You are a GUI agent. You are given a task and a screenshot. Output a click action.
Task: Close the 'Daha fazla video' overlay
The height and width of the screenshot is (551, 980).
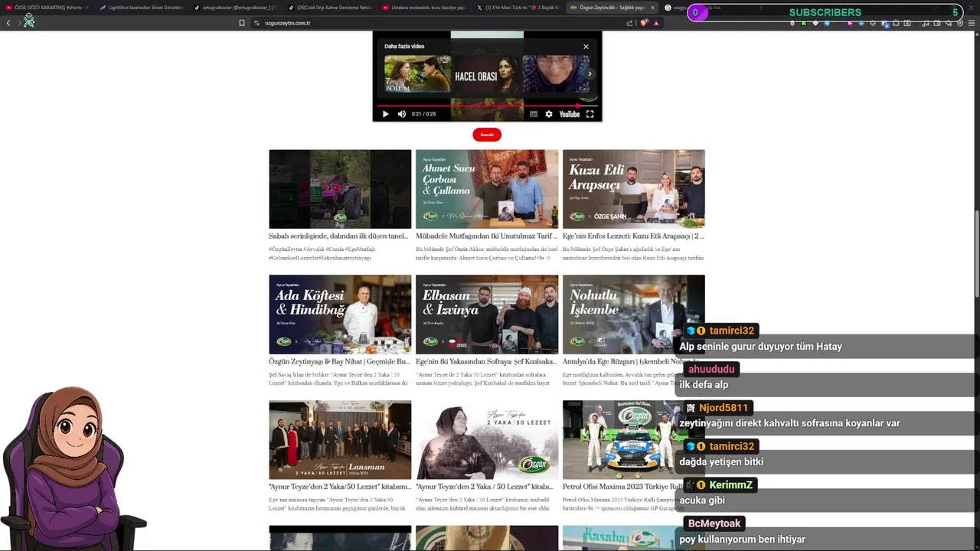pyautogui.click(x=586, y=47)
